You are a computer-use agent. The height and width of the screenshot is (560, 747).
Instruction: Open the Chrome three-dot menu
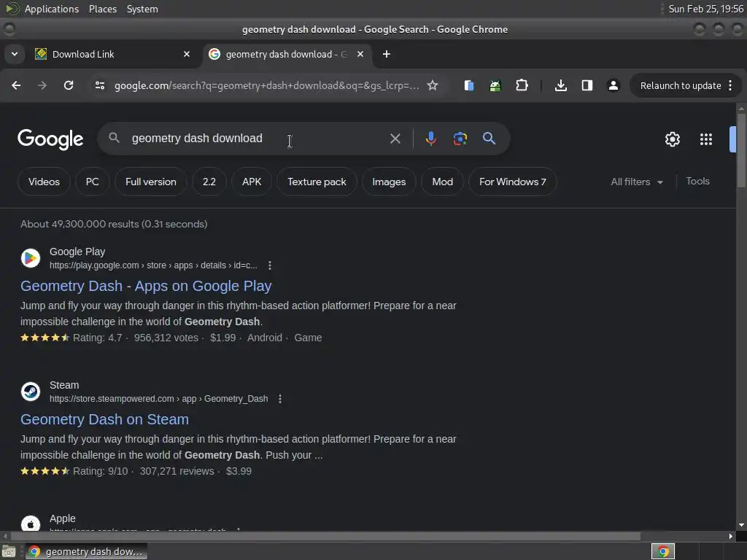tap(730, 85)
